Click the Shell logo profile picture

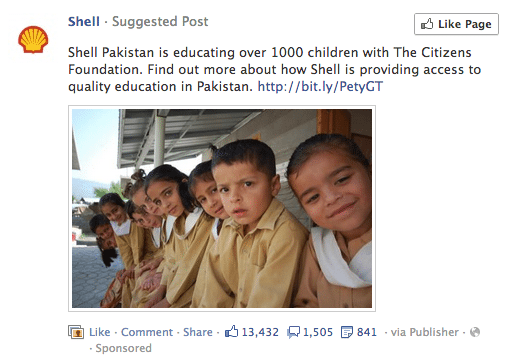(x=33, y=39)
